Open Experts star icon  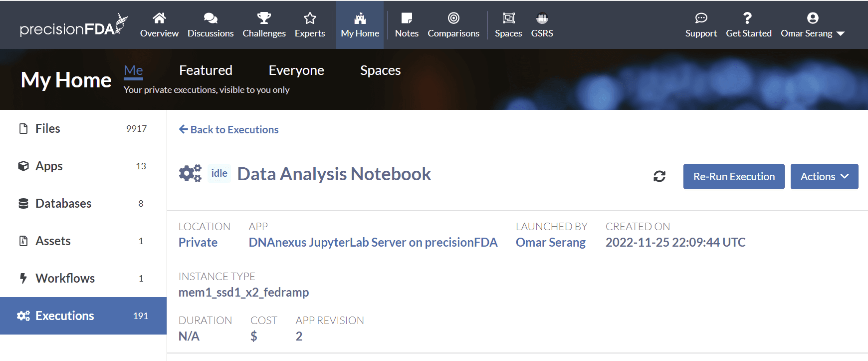[x=310, y=18]
